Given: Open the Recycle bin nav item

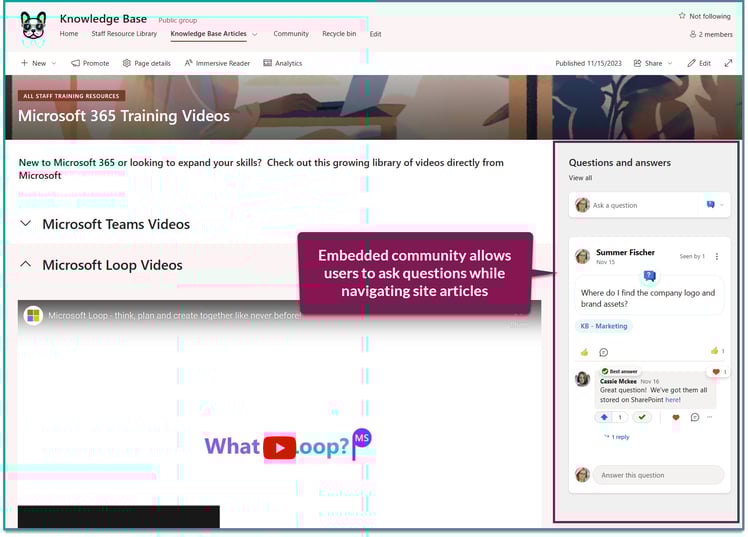Looking at the screenshot, I should click(339, 34).
